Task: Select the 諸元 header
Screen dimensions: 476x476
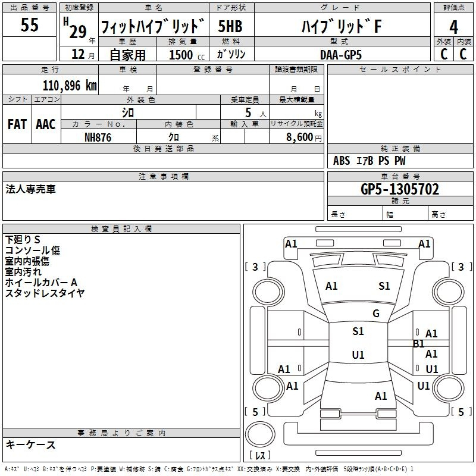Action: [x=400, y=201]
